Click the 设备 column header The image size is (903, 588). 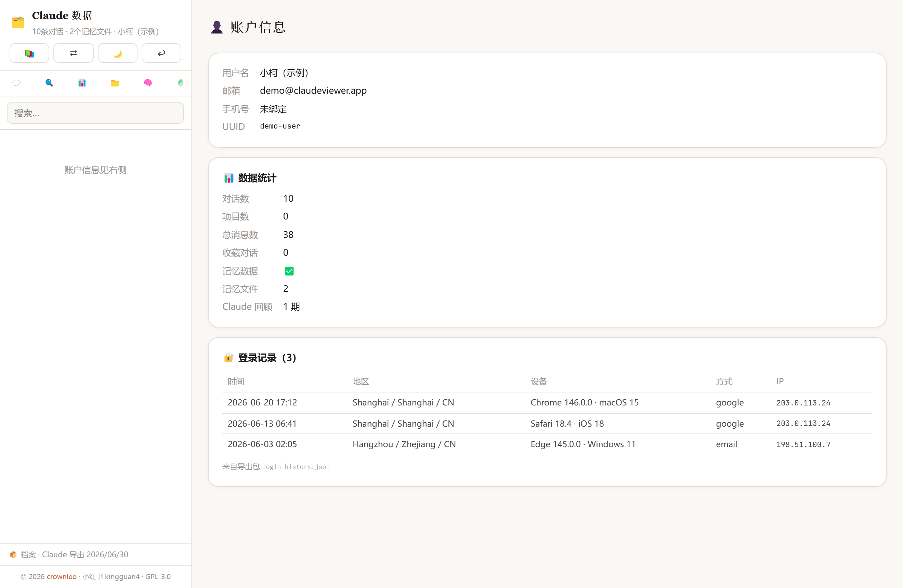click(x=538, y=382)
